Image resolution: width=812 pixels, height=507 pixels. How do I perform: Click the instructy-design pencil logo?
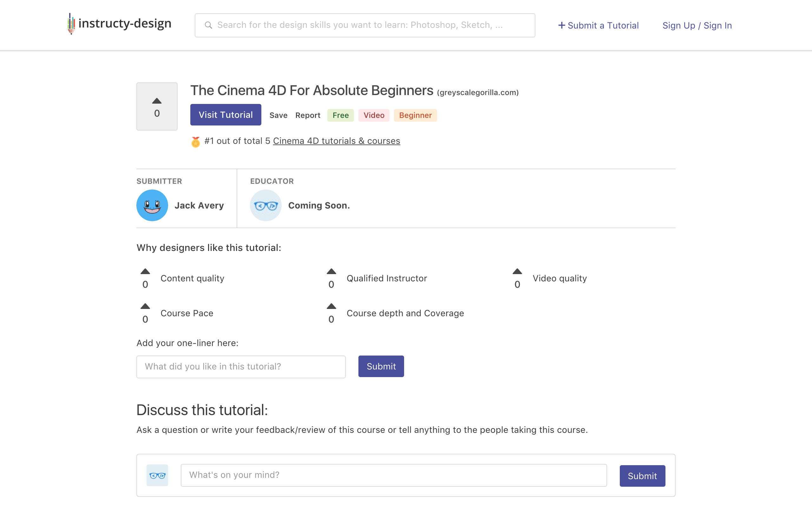point(71,23)
